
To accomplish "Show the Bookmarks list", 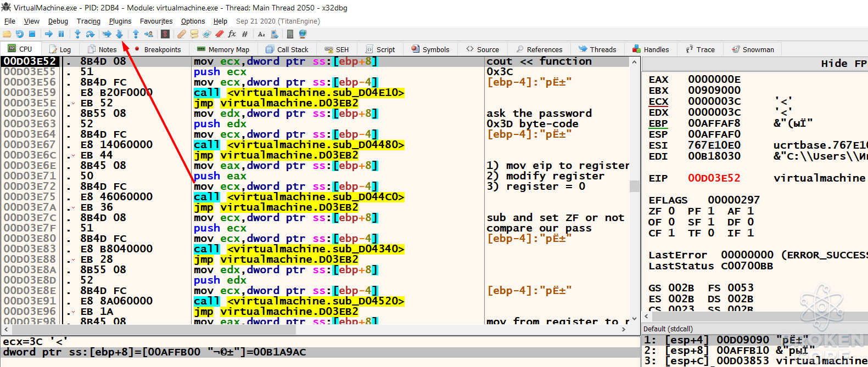I will pyautogui.click(x=220, y=34).
